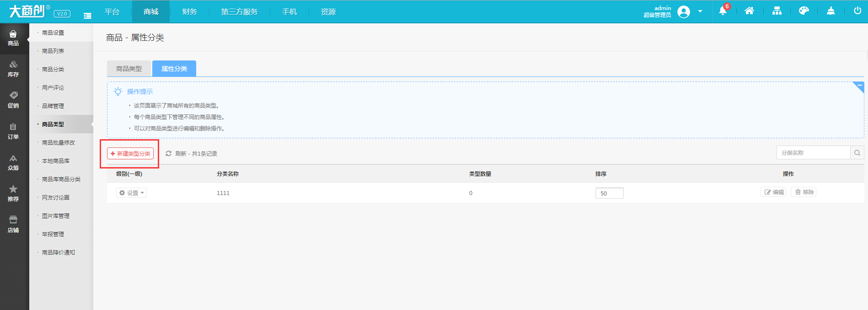Screen dimensions: 868x310
Task: Open the 设置 dropdown in the row
Action: 132,193
